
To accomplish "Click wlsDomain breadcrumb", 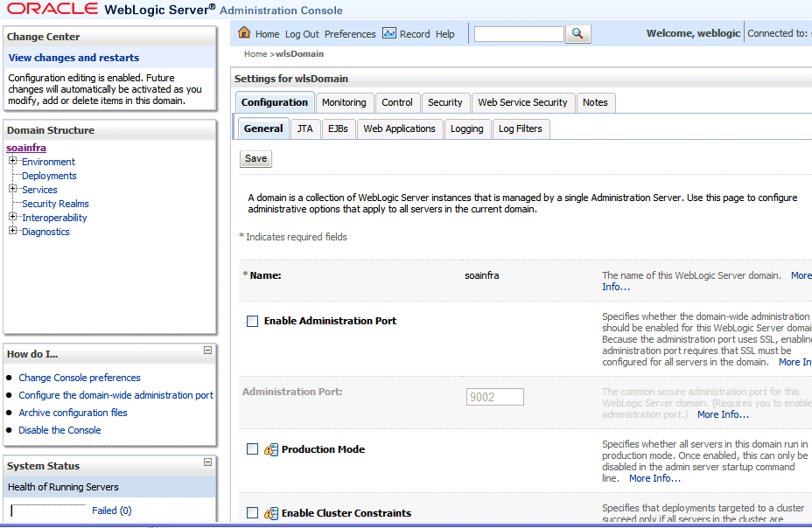I will (x=299, y=54).
